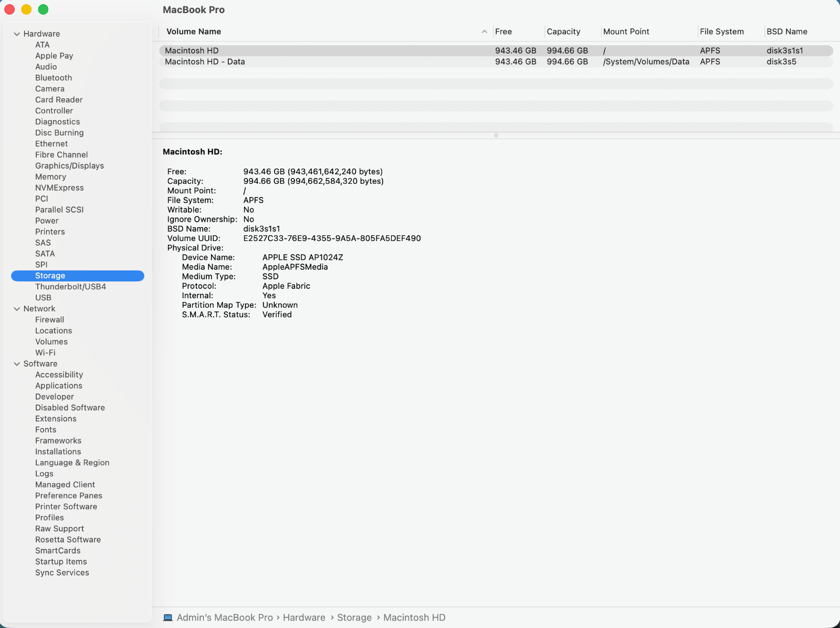Select the Macintosh HD volume row
The width and height of the screenshot is (840, 628).
click(496, 51)
